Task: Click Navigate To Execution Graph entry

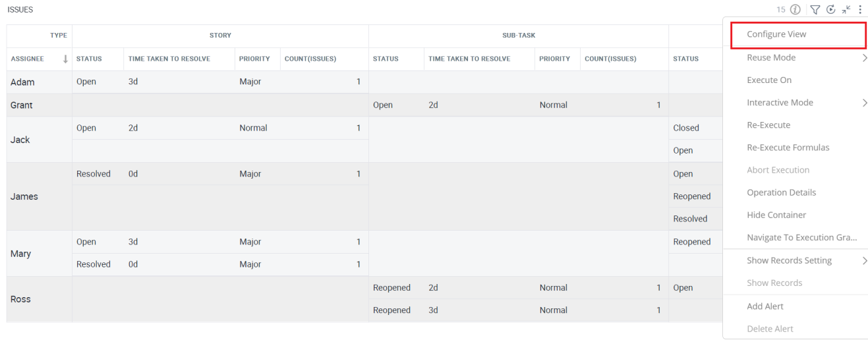Action: [x=801, y=237]
